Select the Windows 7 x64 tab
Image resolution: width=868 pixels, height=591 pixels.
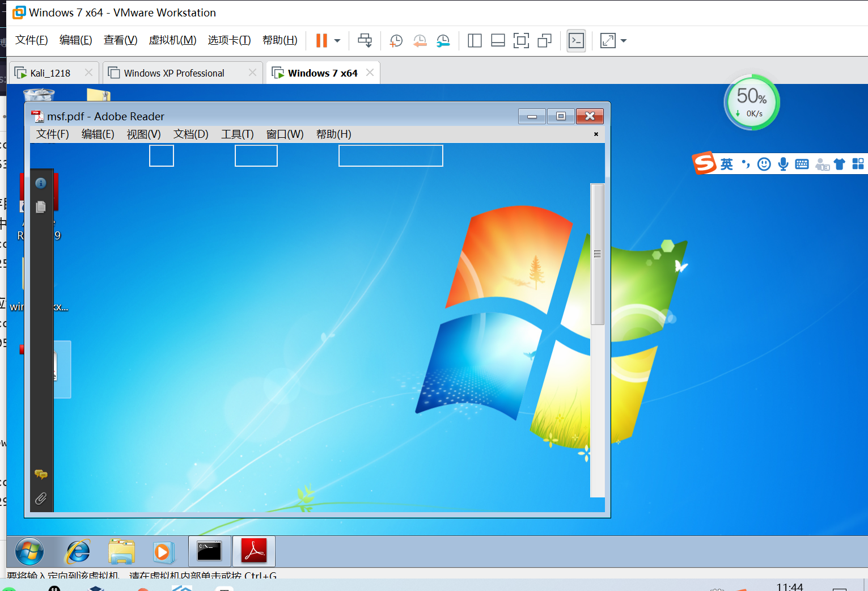pyautogui.click(x=323, y=73)
